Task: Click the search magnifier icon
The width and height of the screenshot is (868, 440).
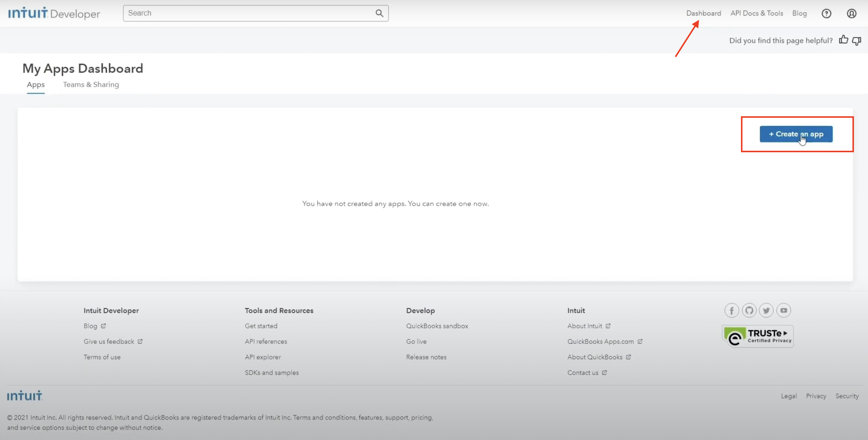Action: pos(379,13)
